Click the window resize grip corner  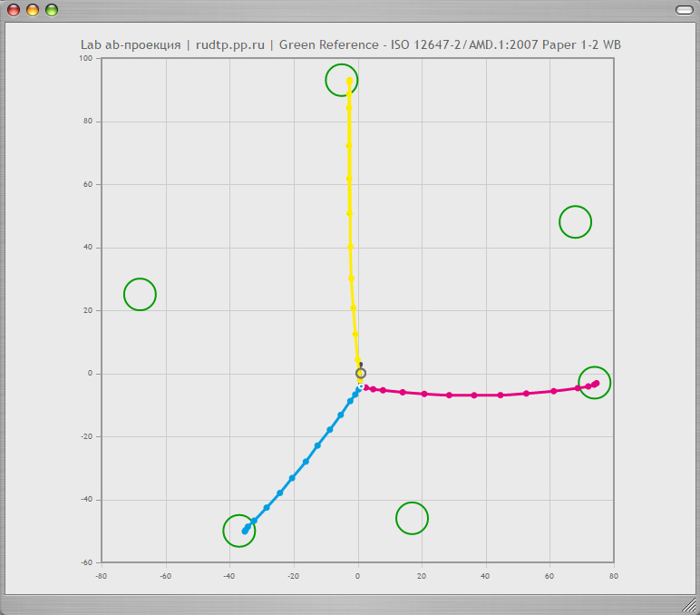(690, 605)
